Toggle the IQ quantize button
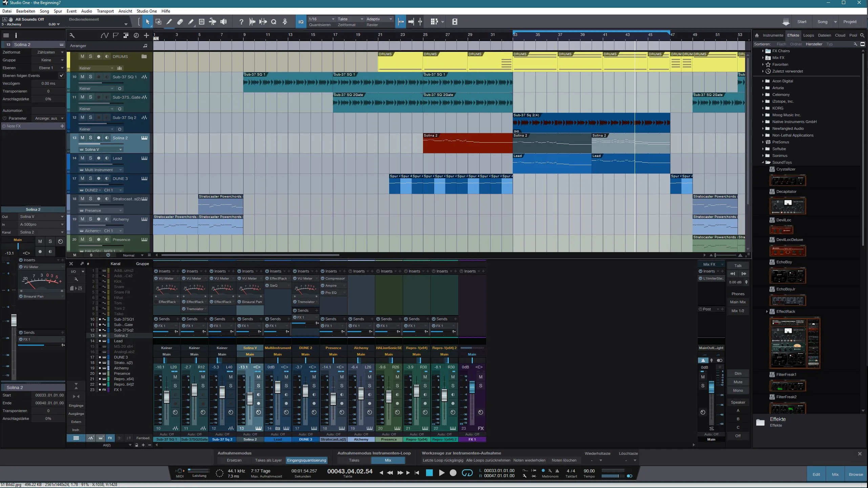Viewport: 868px width, 488px height. tap(301, 22)
